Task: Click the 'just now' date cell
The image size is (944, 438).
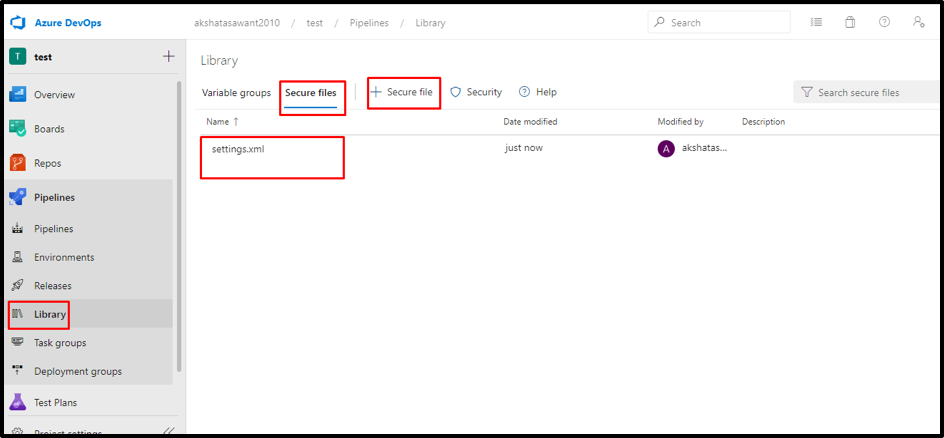Action: coord(524,147)
